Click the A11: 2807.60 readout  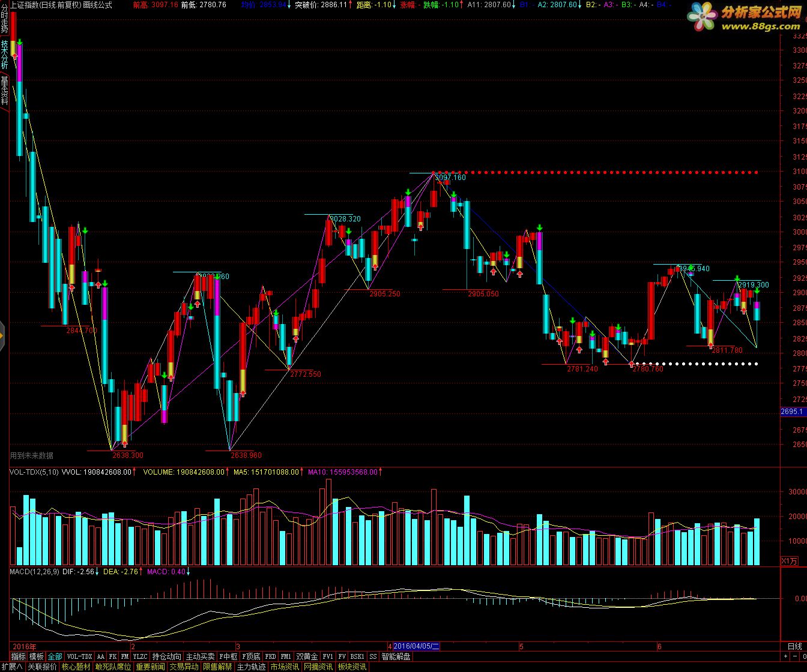[x=489, y=4]
